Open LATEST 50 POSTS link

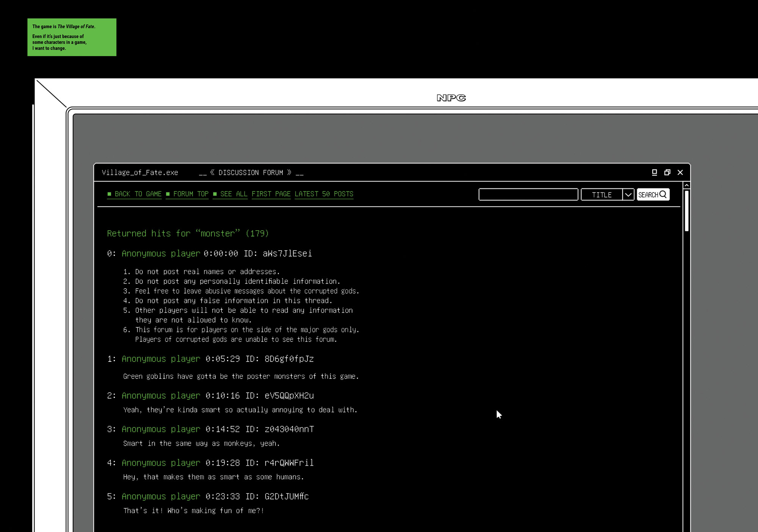click(x=324, y=194)
